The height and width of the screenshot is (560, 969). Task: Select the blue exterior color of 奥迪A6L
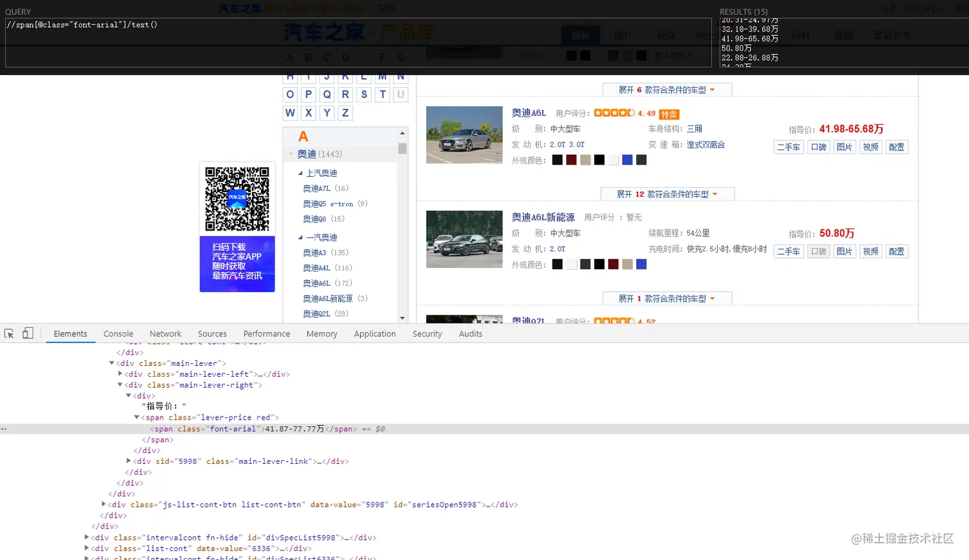pyautogui.click(x=627, y=160)
